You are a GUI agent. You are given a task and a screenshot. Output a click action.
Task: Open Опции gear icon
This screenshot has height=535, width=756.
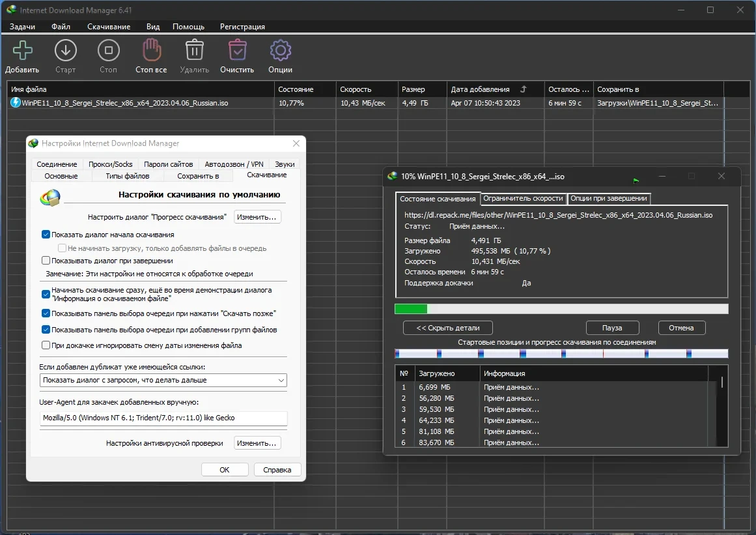(x=281, y=50)
